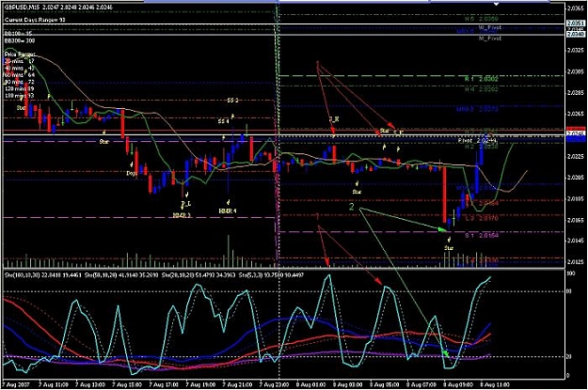Select the 'H 4 2.0292' level label
This screenshot has height=390, width=588.
tap(482, 89)
